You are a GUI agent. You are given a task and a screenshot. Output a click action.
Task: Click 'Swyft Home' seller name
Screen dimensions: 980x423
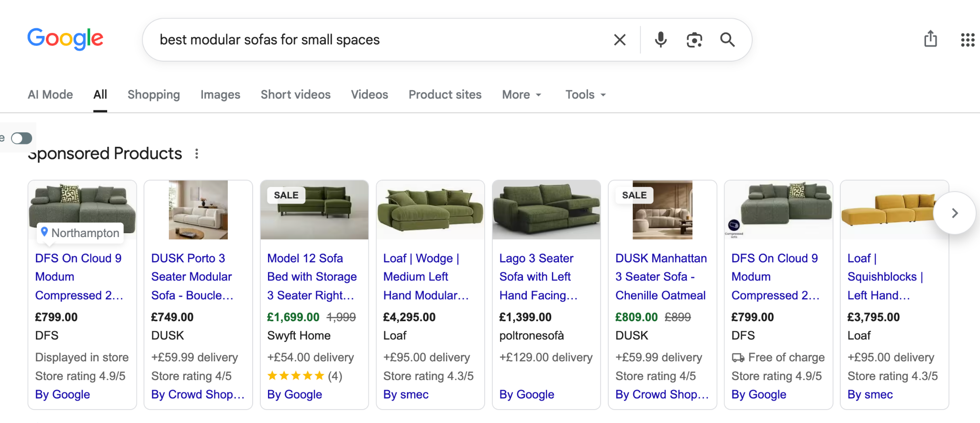point(299,336)
